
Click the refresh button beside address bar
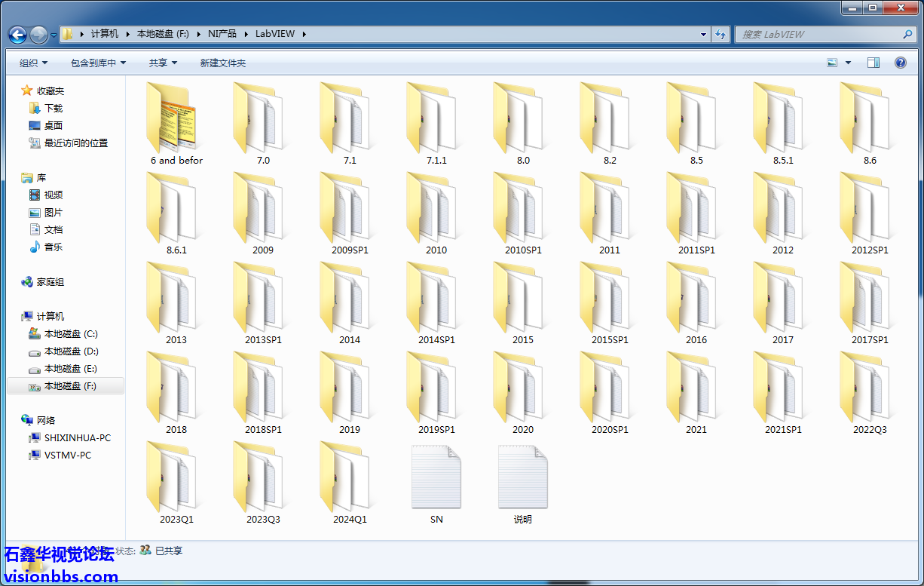click(x=721, y=35)
